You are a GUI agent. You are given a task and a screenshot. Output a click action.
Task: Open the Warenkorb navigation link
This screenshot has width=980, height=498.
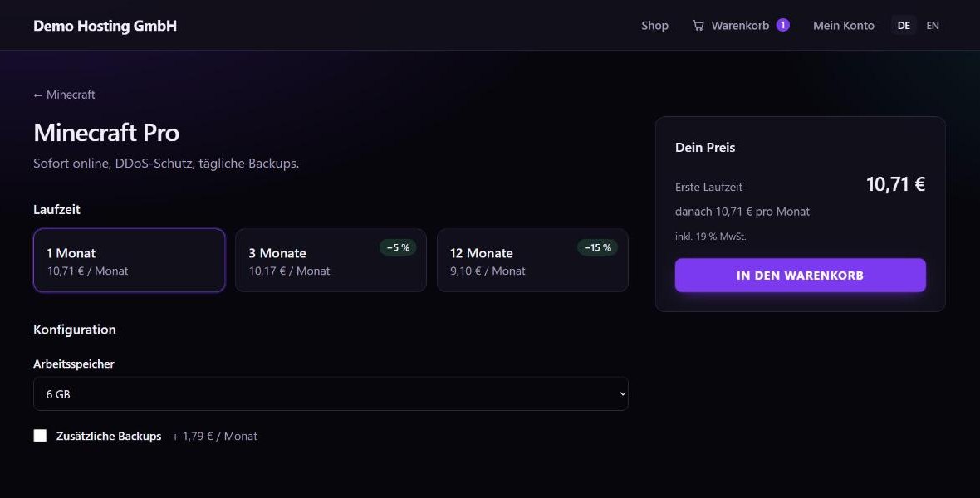tap(741, 26)
